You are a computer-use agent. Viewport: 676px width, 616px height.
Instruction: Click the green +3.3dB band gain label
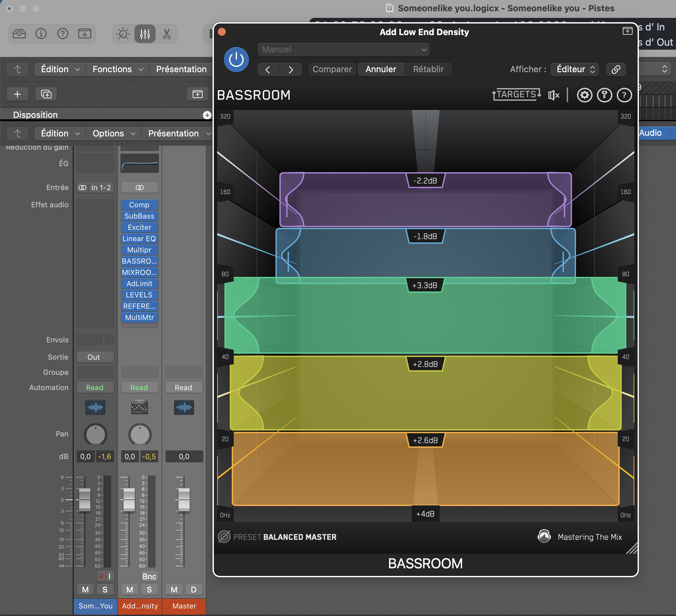424,285
